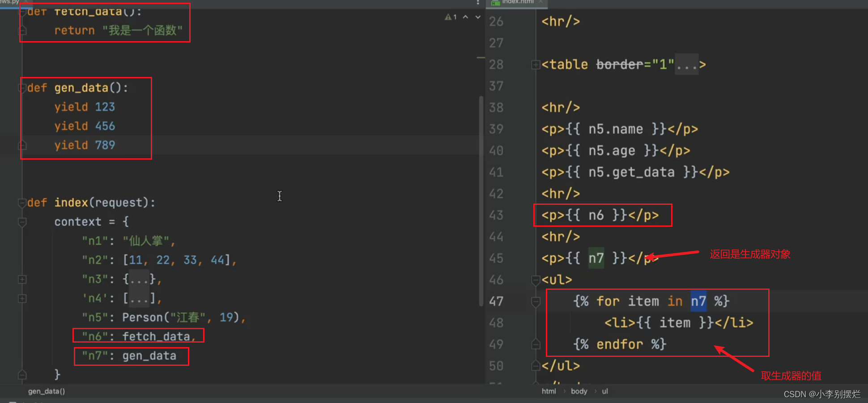
Task: Click the return "我是一个函数" line
Action: pyautogui.click(x=119, y=30)
